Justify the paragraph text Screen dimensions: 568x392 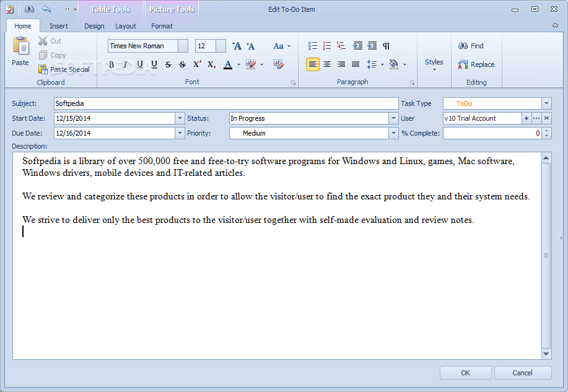tap(356, 64)
